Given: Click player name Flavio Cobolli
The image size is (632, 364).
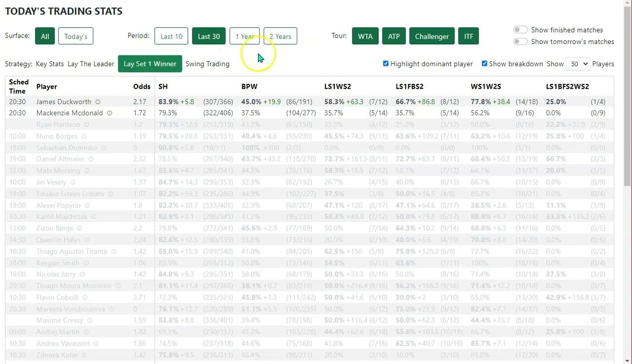Looking at the screenshot, I should tap(57, 297).
